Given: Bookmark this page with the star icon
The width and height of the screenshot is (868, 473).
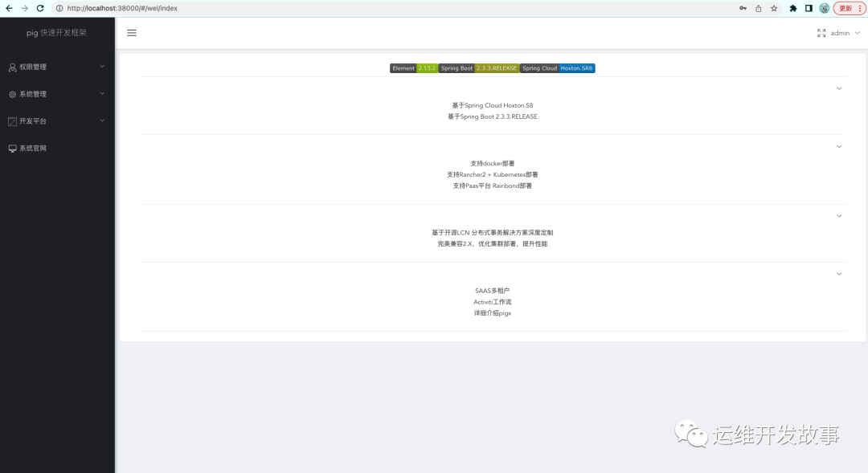Looking at the screenshot, I should click(x=774, y=8).
